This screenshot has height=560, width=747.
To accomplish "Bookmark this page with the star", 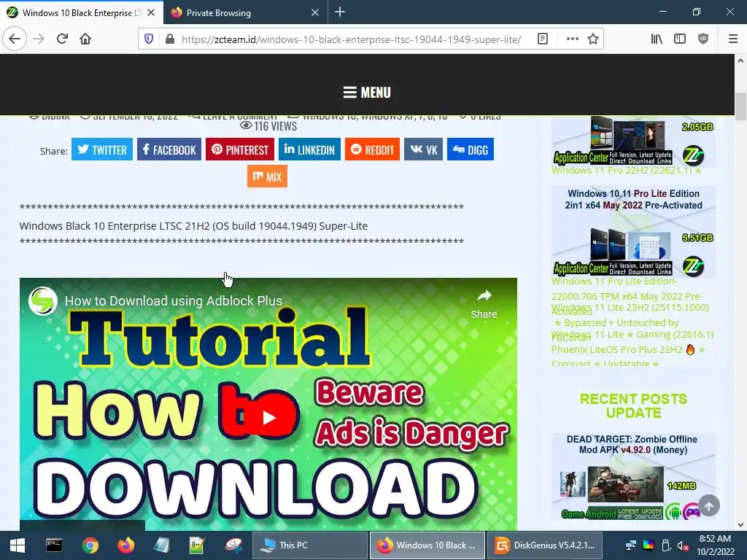I will [x=593, y=39].
